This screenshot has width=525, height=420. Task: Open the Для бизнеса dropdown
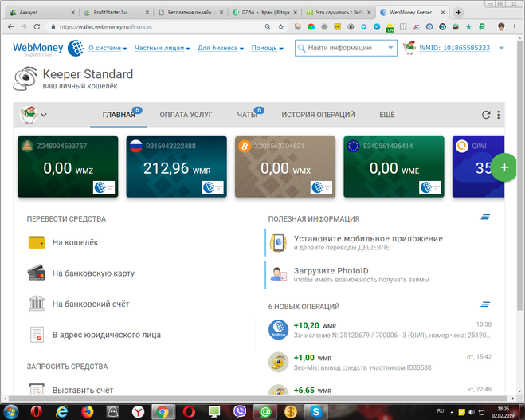(x=221, y=49)
